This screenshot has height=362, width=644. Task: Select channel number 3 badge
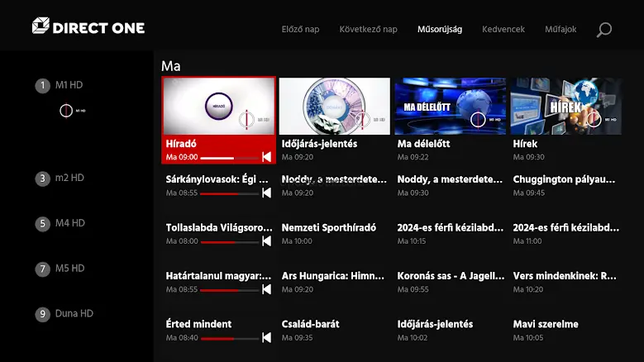coord(42,179)
